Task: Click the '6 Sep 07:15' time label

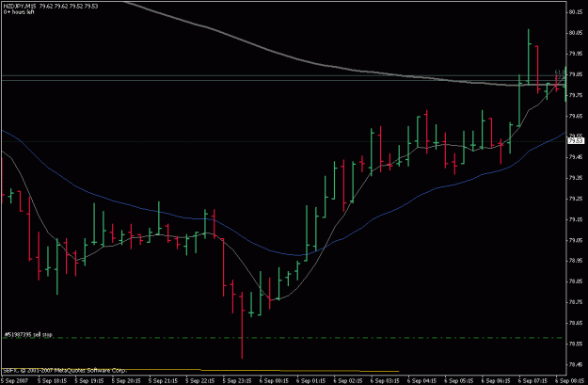Action: point(533,381)
